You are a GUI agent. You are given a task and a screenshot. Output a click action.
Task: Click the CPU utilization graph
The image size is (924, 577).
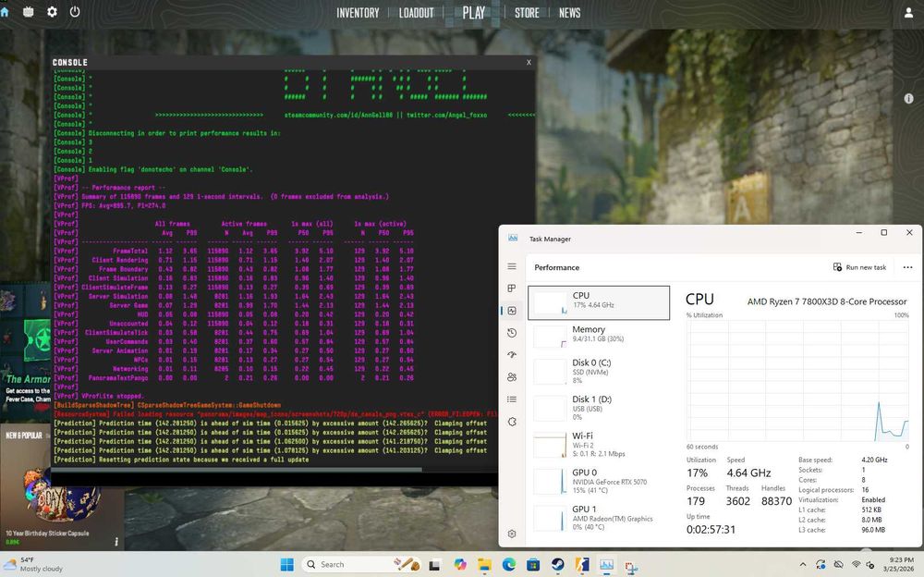797,381
